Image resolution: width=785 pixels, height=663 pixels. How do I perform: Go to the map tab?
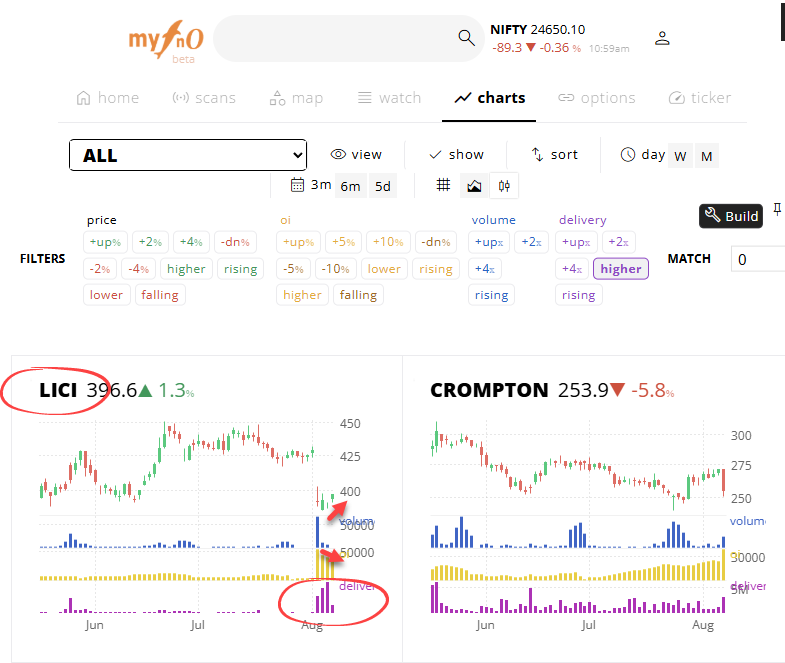coord(296,98)
